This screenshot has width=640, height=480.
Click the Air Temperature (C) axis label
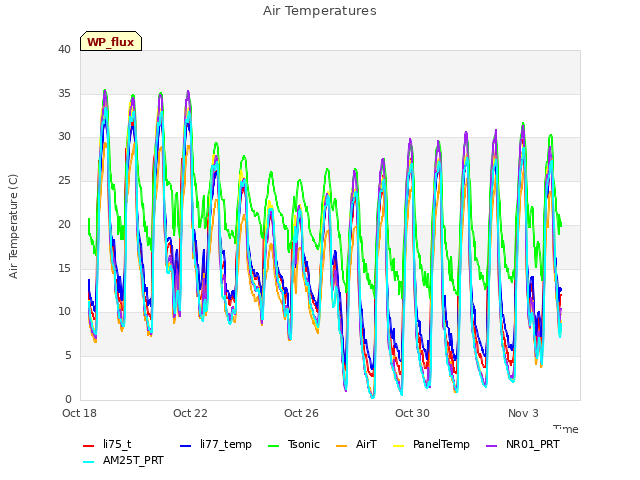pyautogui.click(x=13, y=226)
